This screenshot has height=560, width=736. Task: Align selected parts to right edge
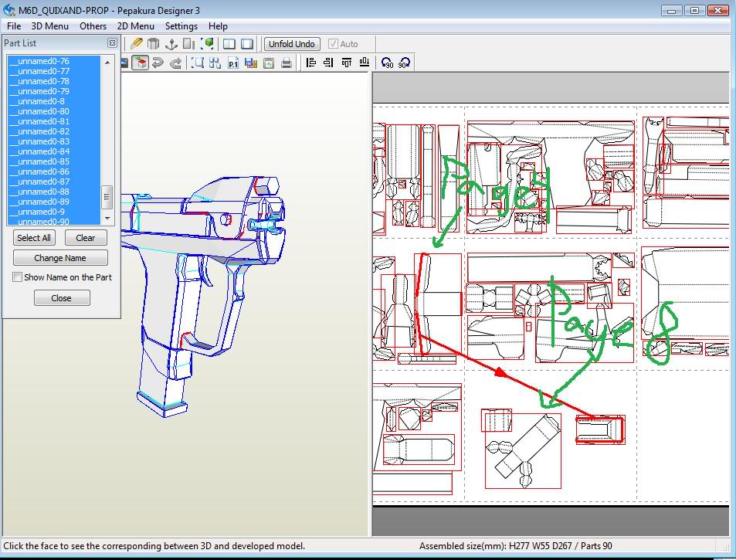coord(328,63)
